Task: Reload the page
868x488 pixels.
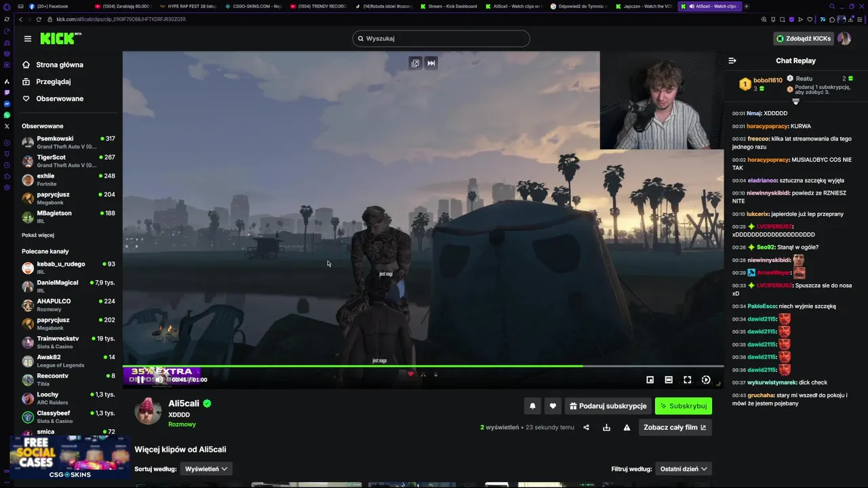Action: point(39,19)
